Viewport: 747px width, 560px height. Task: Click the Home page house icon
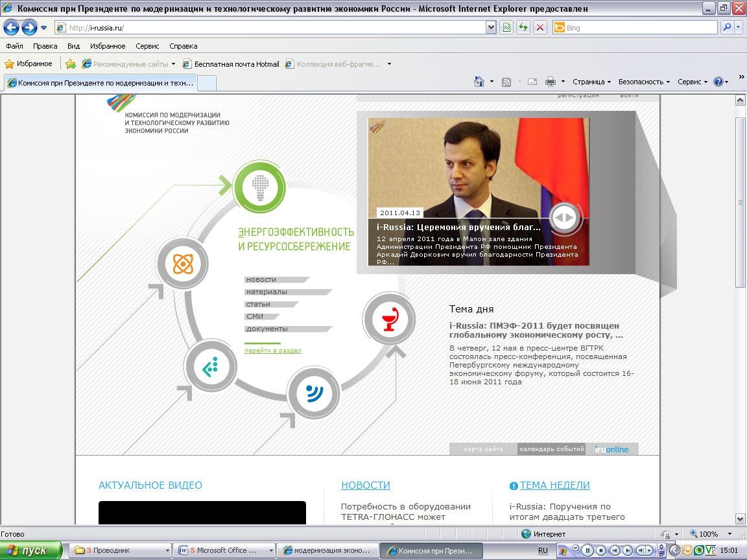coord(479,82)
